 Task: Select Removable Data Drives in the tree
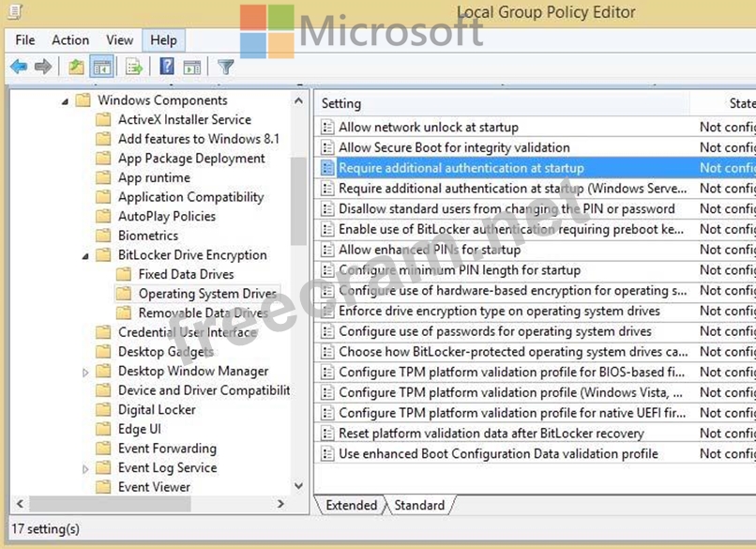(x=203, y=313)
